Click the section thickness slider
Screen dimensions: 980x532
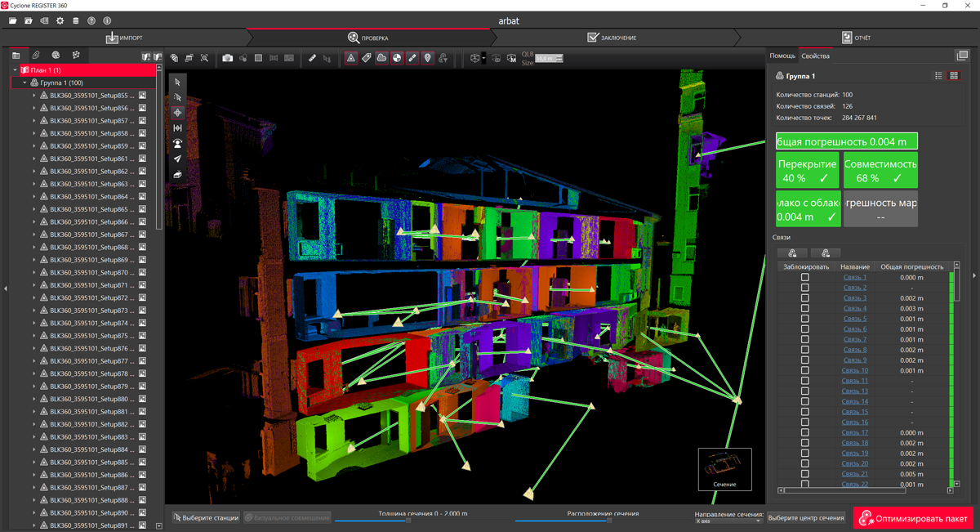(x=408, y=521)
